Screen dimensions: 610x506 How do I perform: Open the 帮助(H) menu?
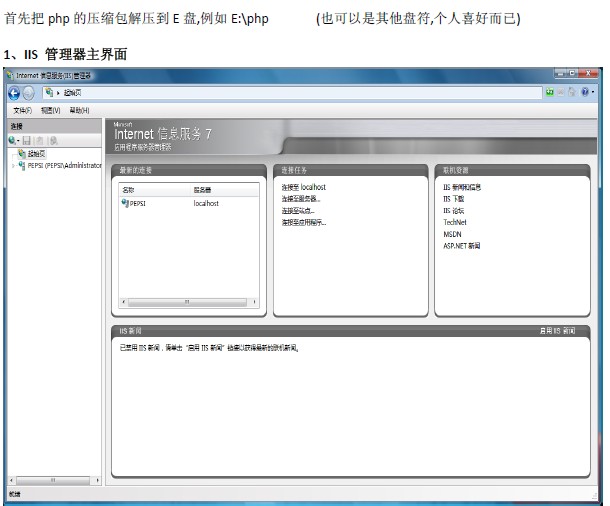click(79, 110)
